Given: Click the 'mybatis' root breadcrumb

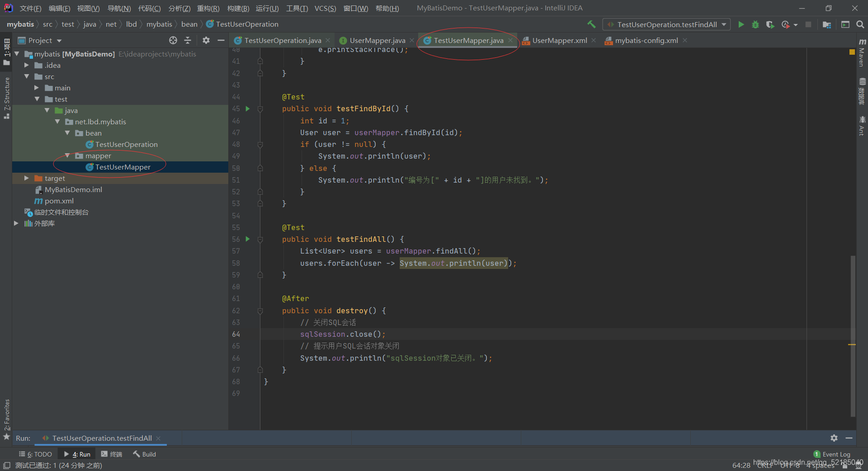Looking at the screenshot, I should coord(20,24).
